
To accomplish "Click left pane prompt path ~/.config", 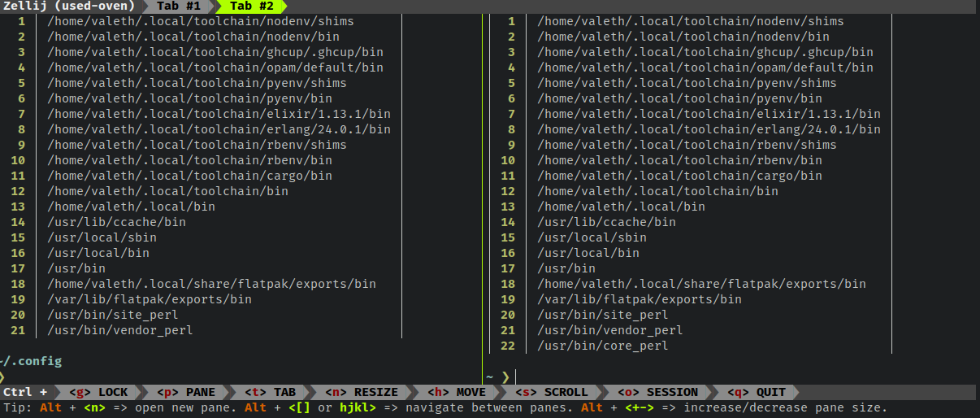I will click(x=31, y=361).
